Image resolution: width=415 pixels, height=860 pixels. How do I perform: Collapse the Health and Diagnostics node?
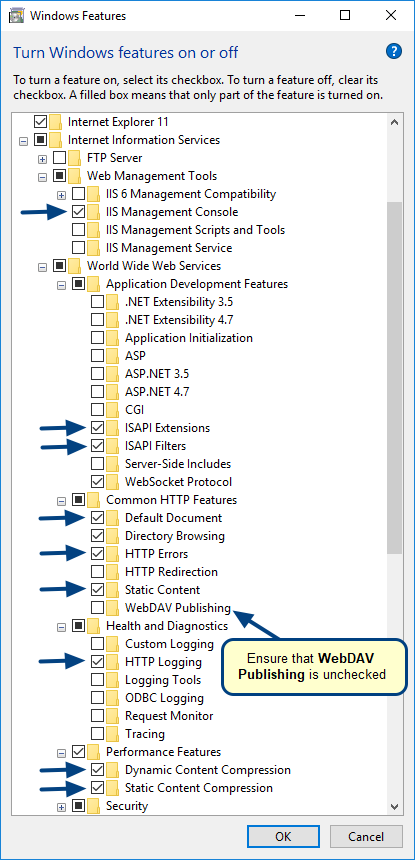click(61, 626)
